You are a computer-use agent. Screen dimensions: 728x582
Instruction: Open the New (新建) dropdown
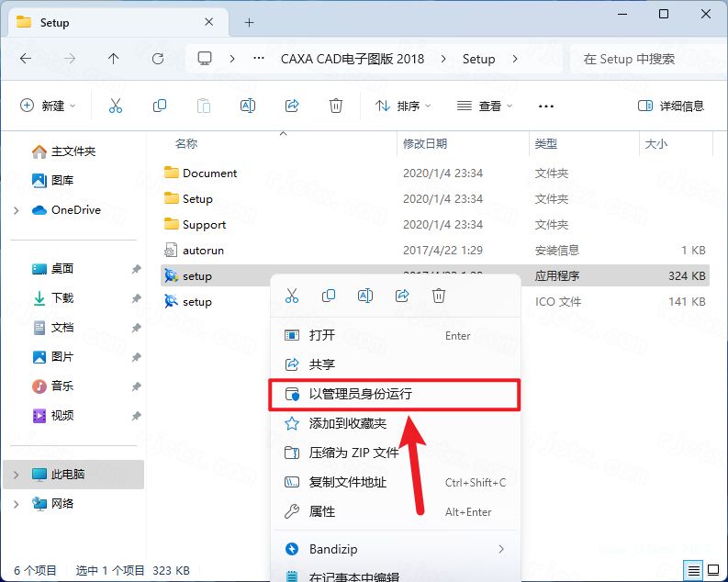(x=48, y=106)
